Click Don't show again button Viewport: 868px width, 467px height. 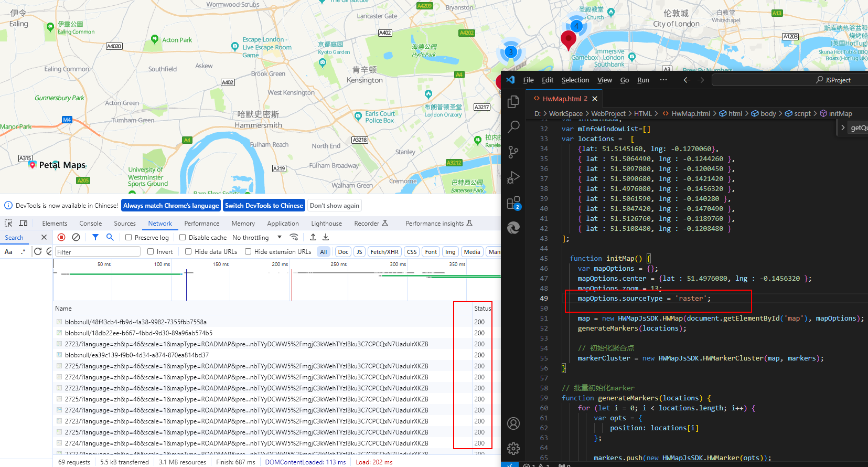(335, 205)
